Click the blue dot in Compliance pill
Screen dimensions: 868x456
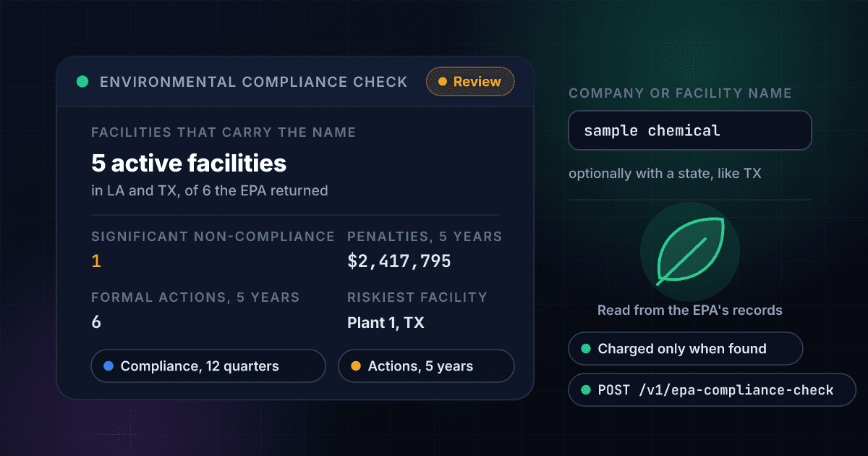pos(109,366)
